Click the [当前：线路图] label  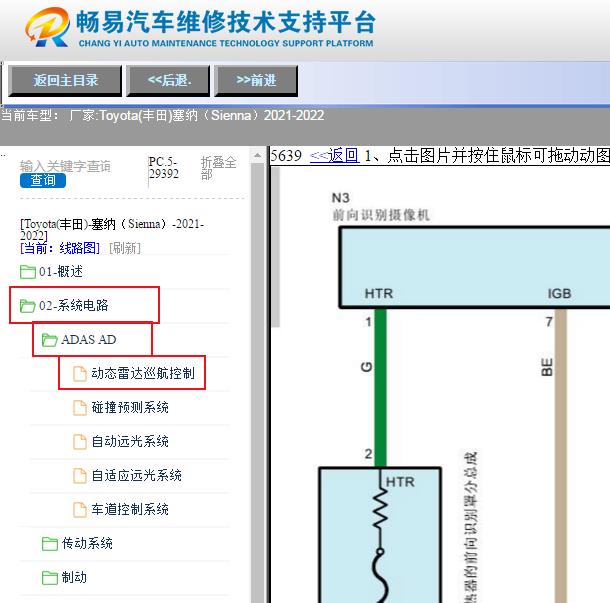[x=60, y=248]
